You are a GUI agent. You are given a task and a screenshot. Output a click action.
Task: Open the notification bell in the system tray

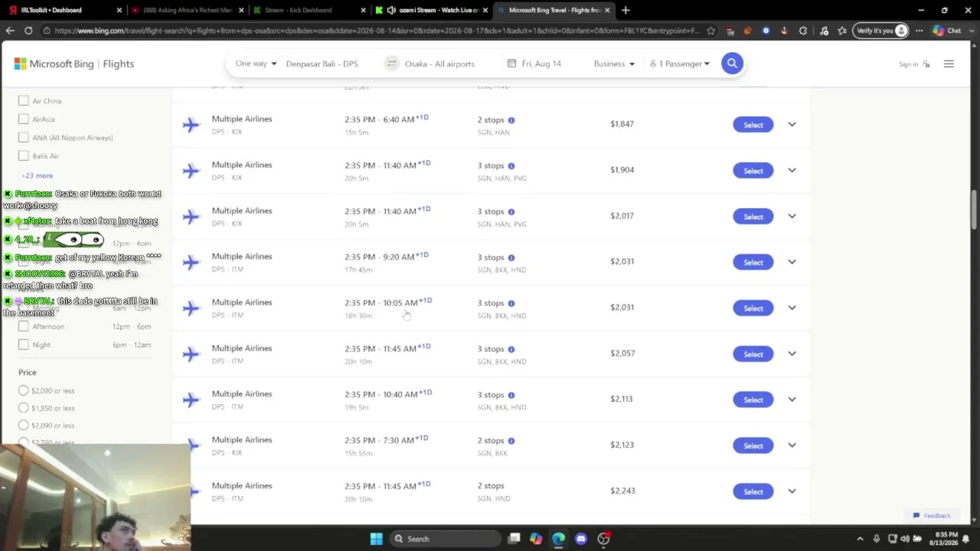(x=965, y=539)
